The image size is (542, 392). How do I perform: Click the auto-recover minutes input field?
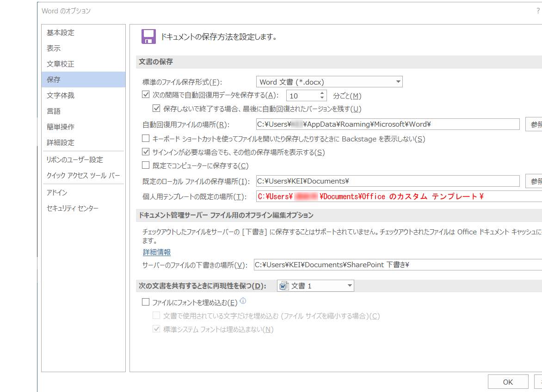302,96
